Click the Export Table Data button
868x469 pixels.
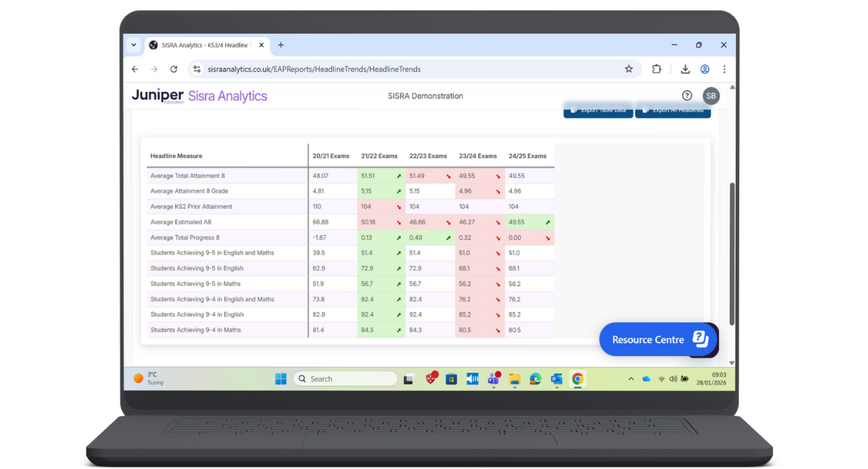tap(597, 110)
